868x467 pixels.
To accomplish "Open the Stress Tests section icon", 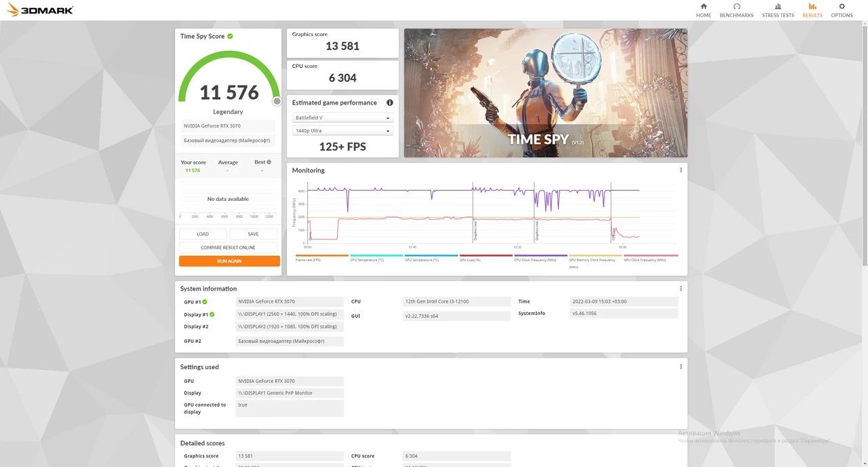I will [x=778, y=7].
